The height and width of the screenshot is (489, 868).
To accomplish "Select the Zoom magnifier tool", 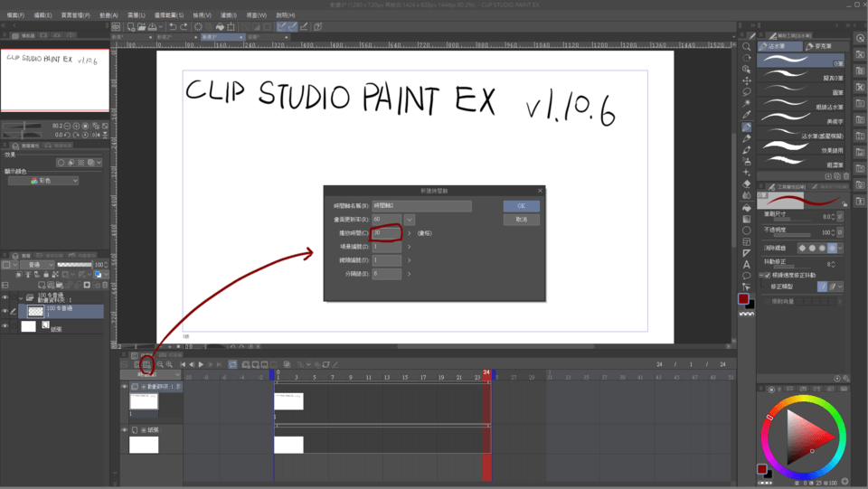I will [x=746, y=46].
